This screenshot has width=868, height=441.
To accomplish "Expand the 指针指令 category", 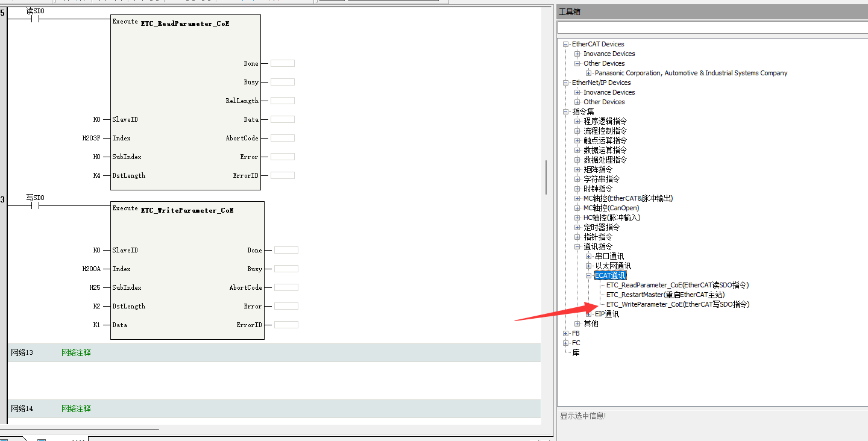I will [577, 237].
